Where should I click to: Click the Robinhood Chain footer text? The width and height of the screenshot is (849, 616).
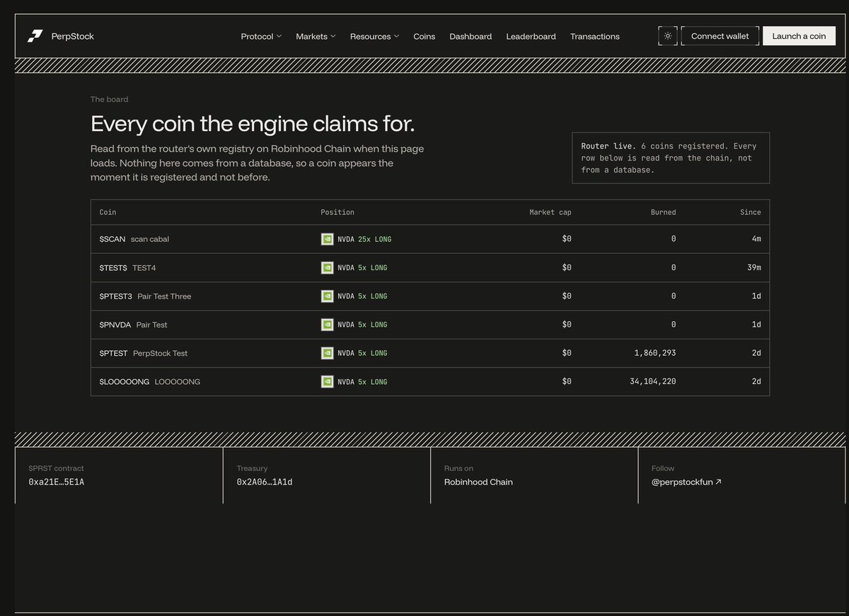[x=478, y=482]
